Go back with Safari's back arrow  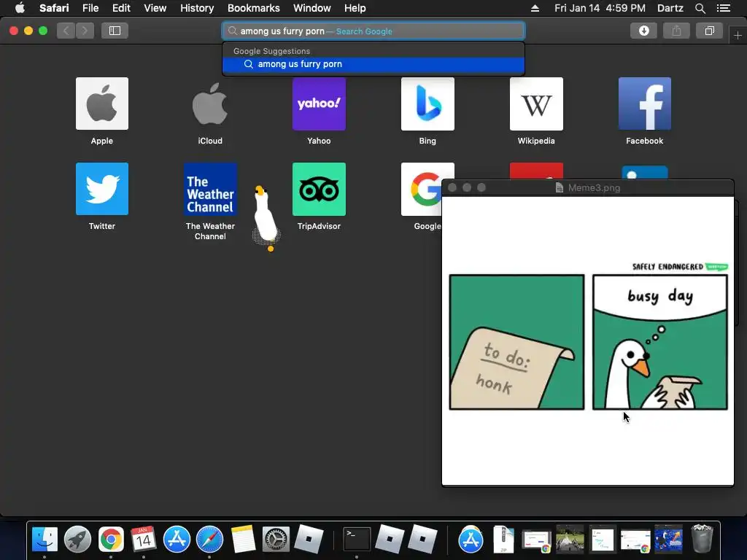(66, 31)
